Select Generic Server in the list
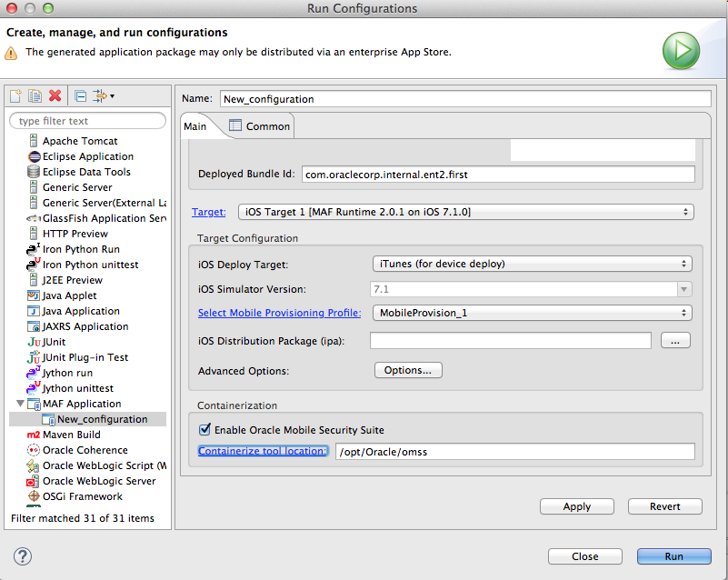The height and width of the screenshot is (580, 728). 77,187
